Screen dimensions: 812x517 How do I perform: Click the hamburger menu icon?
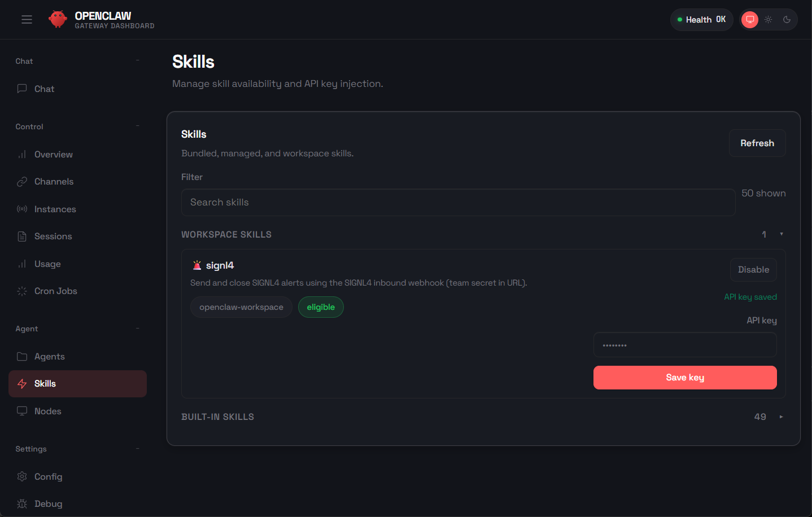coord(27,20)
